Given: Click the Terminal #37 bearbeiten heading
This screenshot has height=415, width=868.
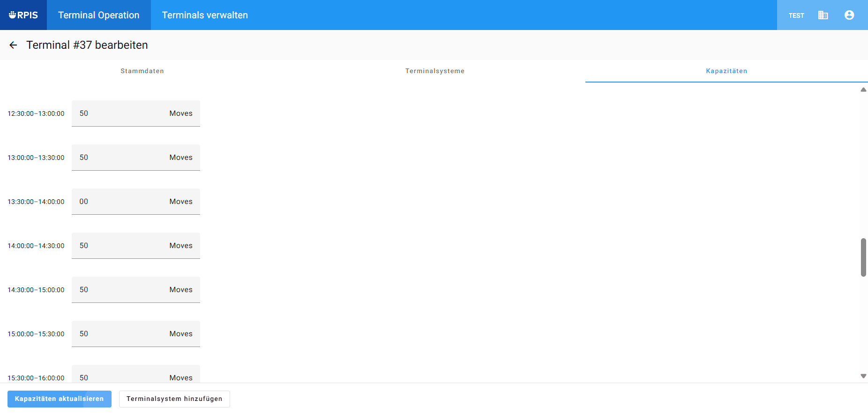Looking at the screenshot, I should [87, 45].
